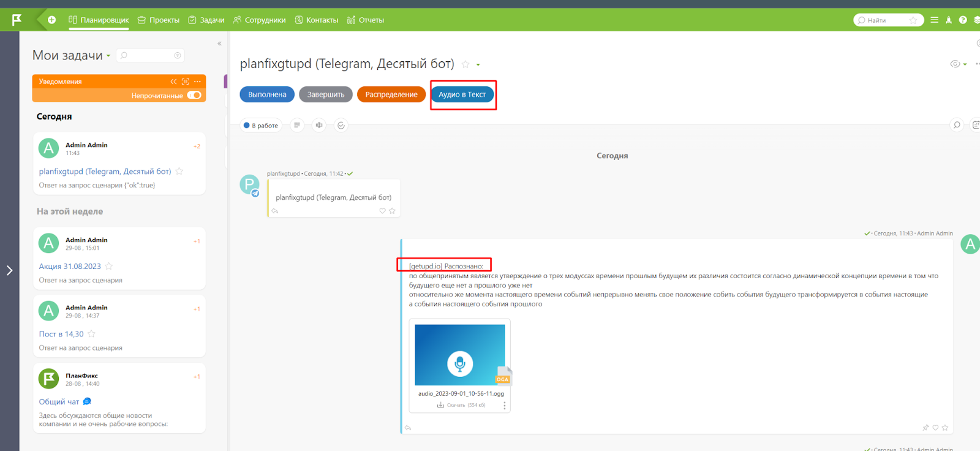Click +2 counter on planfixgtupd notification
980x451 pixels.
[197, 146]
